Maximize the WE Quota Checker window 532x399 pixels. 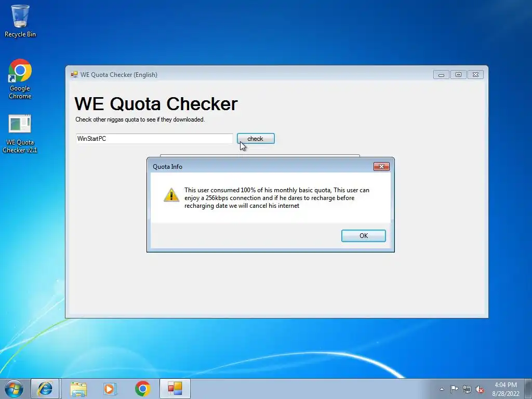pyautogui.click(x=458, y=75)
